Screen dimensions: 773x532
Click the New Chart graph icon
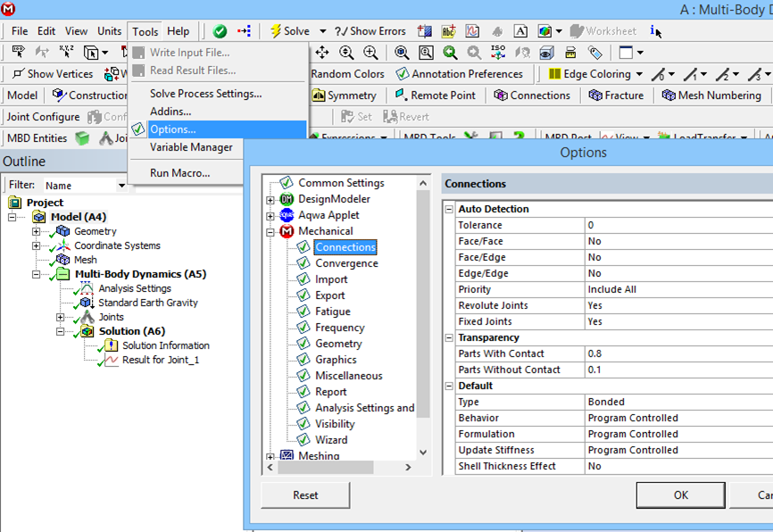tap(472, 31)
